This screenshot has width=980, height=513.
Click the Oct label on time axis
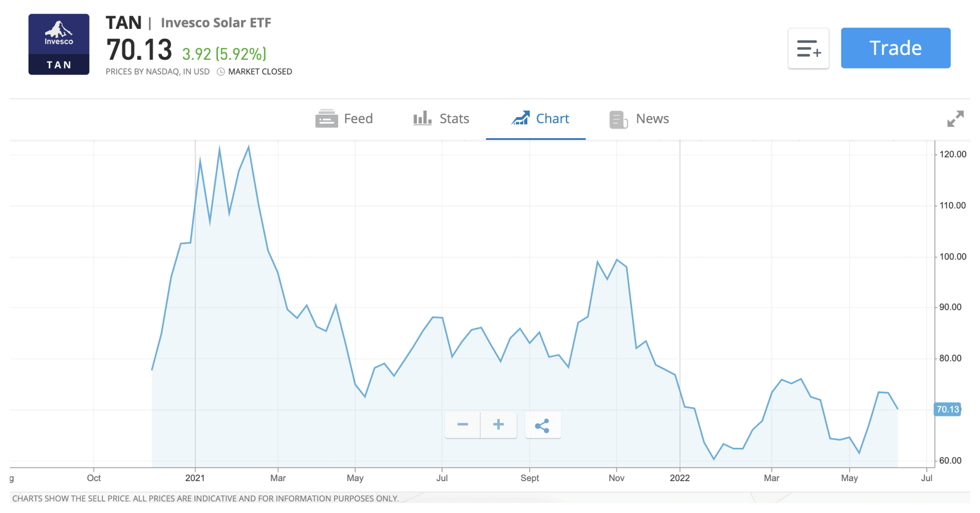click(94, 478)
